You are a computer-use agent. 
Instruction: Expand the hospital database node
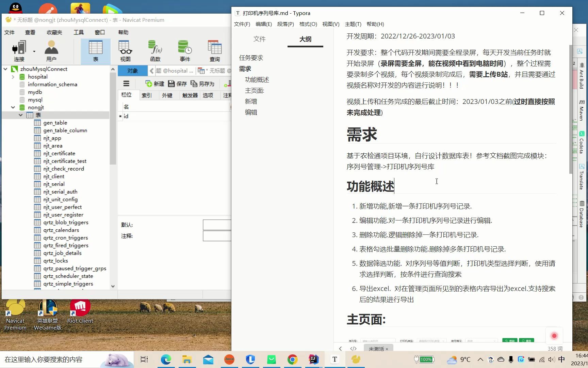(13, 76)
